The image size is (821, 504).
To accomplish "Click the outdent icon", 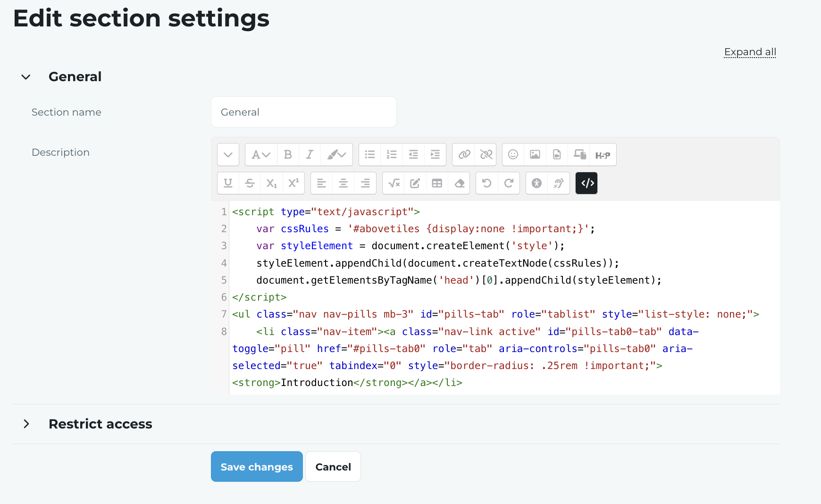I will click(x=413, y=155).
